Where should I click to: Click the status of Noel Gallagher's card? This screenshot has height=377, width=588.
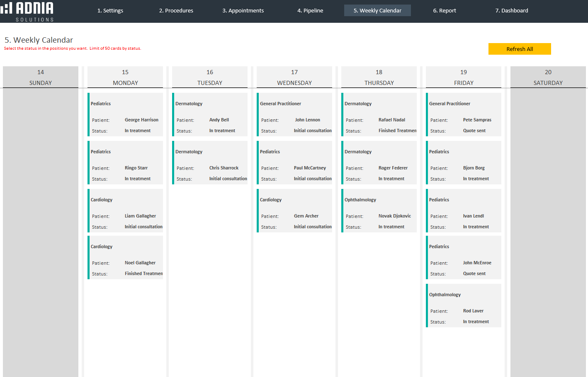[143, 274]
